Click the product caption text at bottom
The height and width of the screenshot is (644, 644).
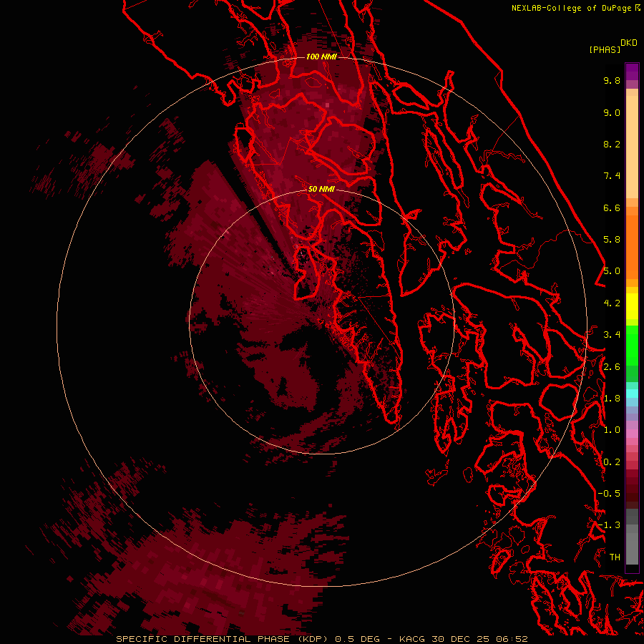321,639
